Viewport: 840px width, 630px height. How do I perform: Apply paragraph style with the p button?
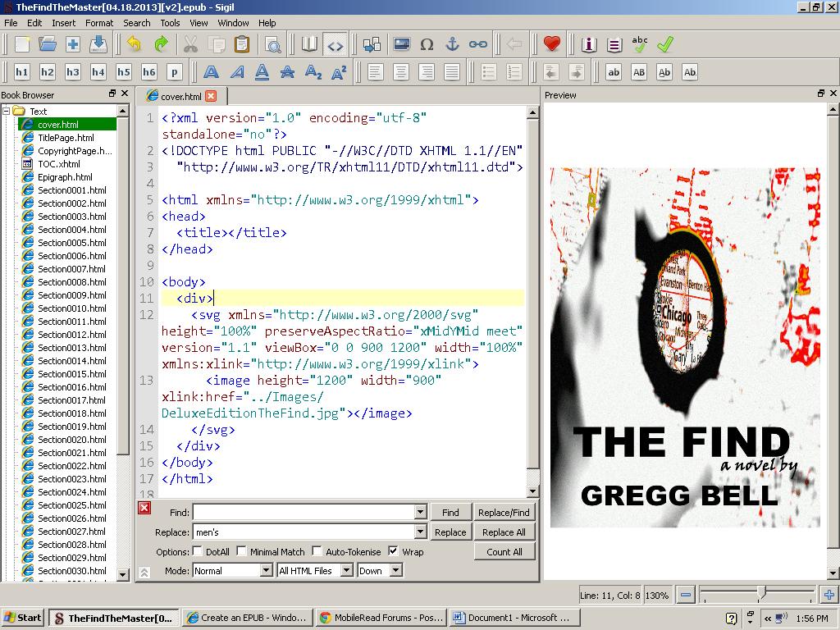(x=174, y=72)
